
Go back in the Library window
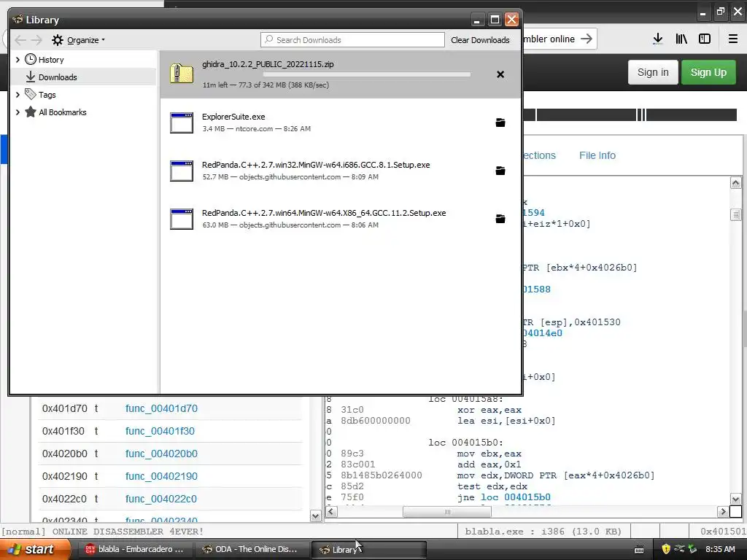20,40
